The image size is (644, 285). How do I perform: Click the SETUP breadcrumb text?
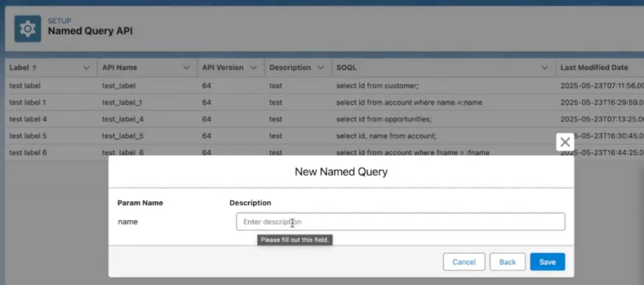point(59,21)
